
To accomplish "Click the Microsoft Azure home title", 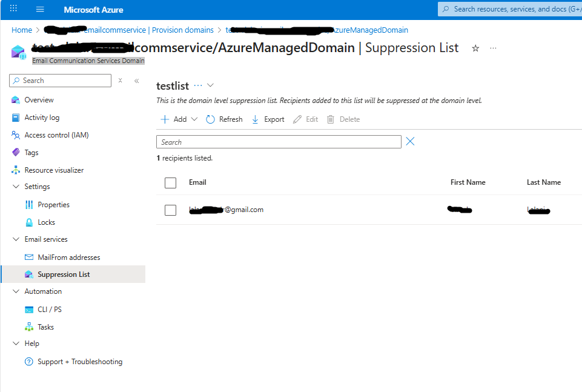I will point(93,10).
